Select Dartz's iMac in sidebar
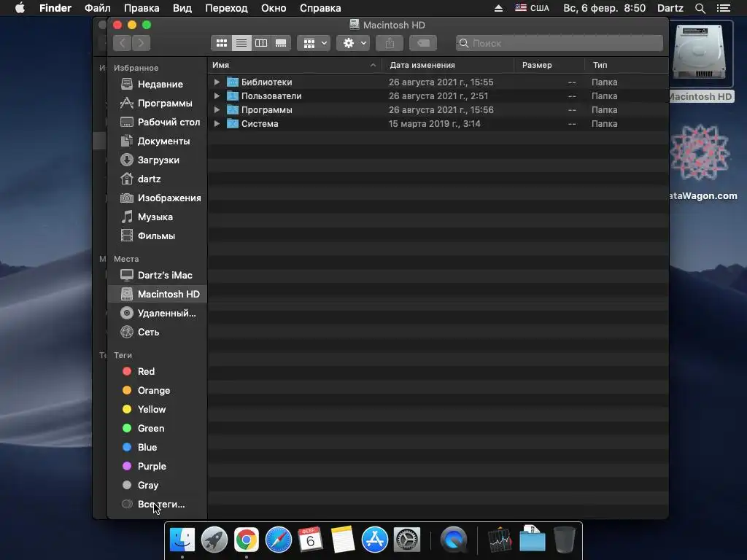 pos(158,275)
